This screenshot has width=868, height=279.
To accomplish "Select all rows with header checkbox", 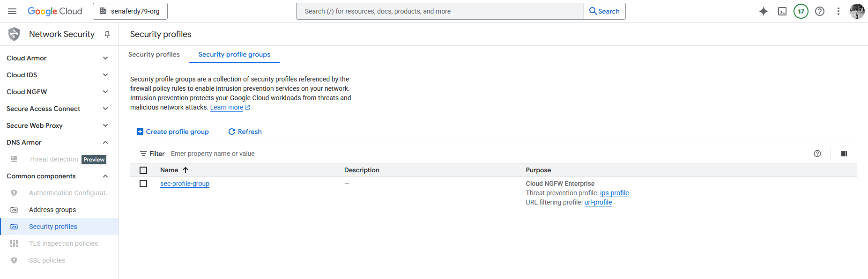I will point(143,170).
